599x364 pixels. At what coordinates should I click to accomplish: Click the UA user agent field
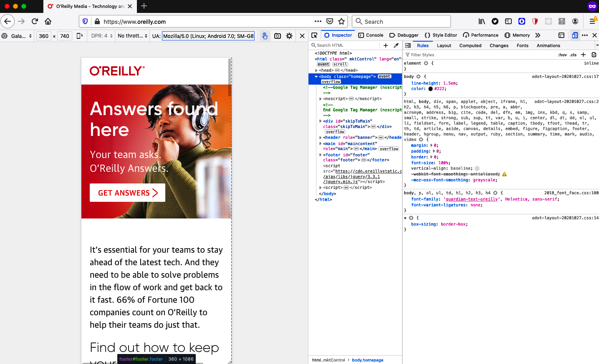209,36
